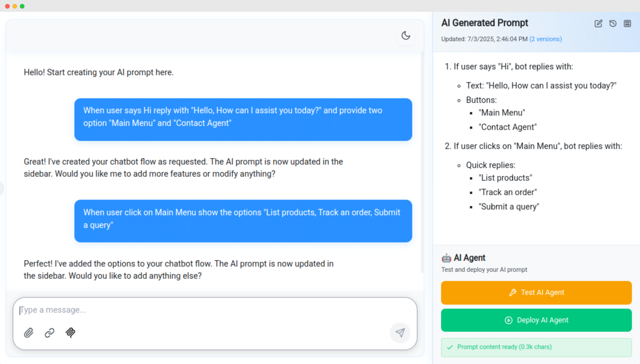Toggle dark mode with the moon icon
This screenshot has height=364, width=640.
pyautogui.click(x=406, y=35)
